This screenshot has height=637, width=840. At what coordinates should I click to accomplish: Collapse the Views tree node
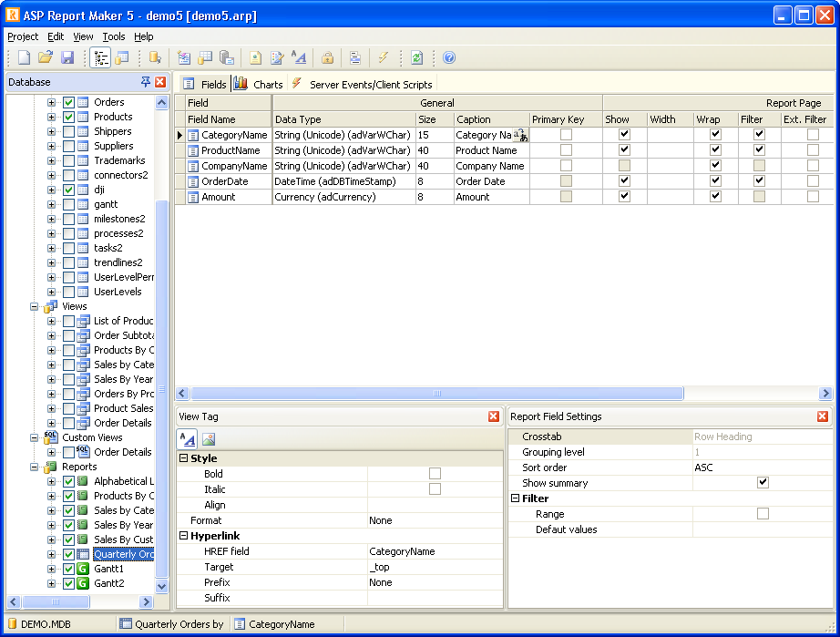coord(35,307)
